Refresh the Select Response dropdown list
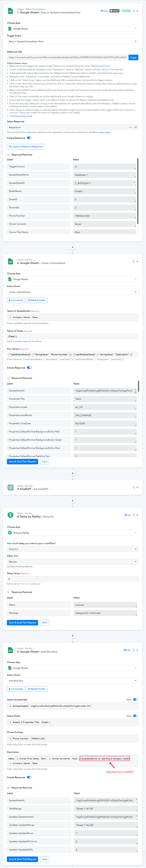Screen dimensions: 146x868 [136, 127]
